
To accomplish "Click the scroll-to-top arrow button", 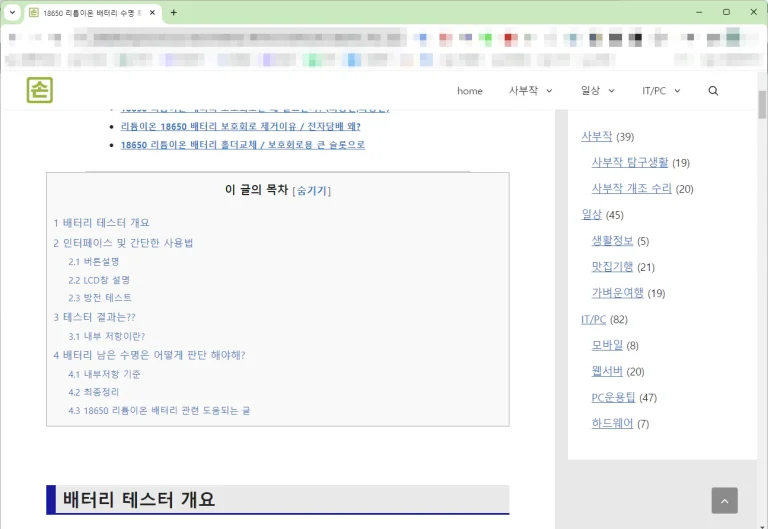I will pyautogui.click(x=724, y=501).
